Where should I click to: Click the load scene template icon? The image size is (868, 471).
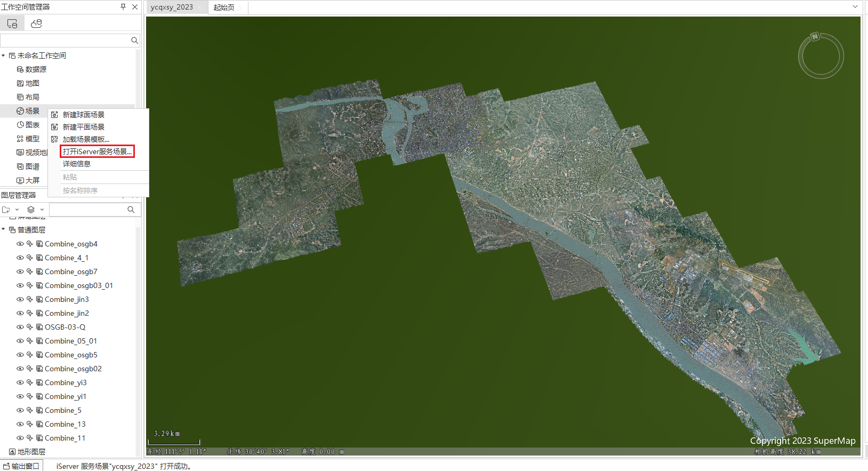(x=54, y=139)
